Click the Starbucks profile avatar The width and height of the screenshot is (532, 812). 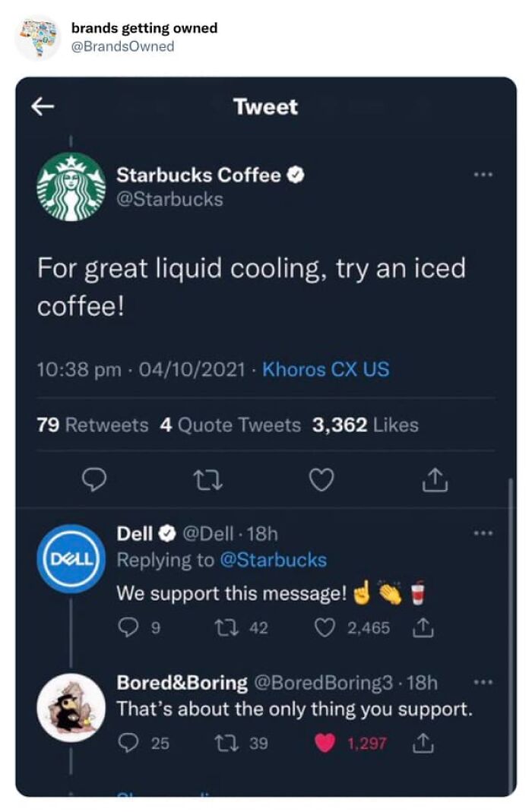pyautogui.click(x=72, y=188)
